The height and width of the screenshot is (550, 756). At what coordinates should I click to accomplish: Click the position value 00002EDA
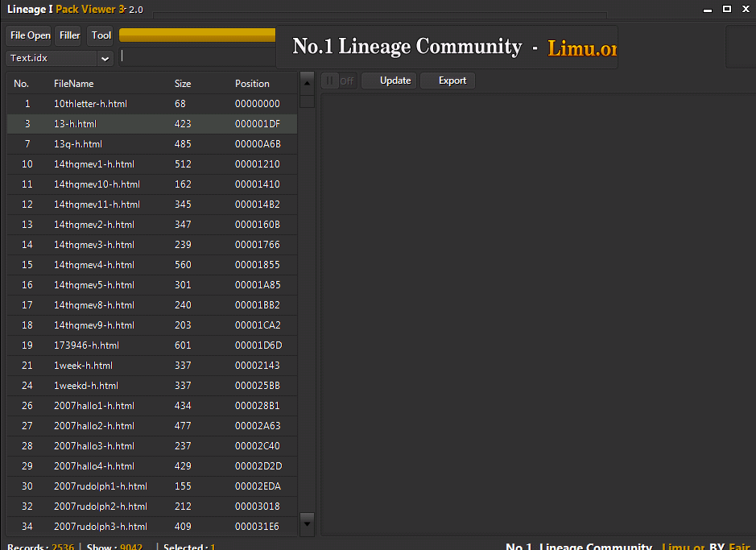(x=258, y=487)
